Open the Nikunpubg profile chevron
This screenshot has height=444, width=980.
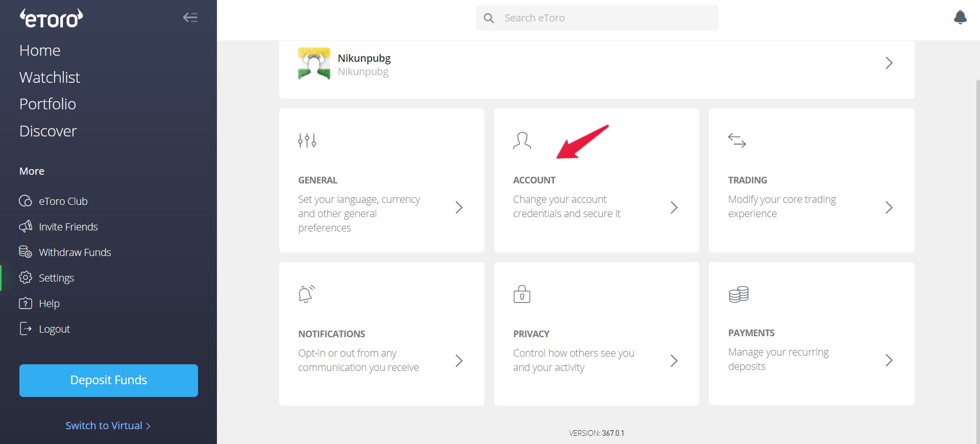point(889,63)
